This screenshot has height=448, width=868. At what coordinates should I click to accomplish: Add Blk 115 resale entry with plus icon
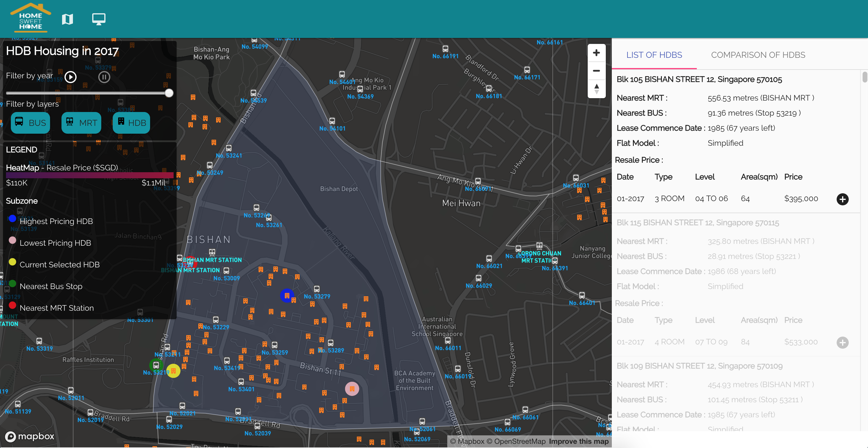pyautogui.click(x=842, y=343)
